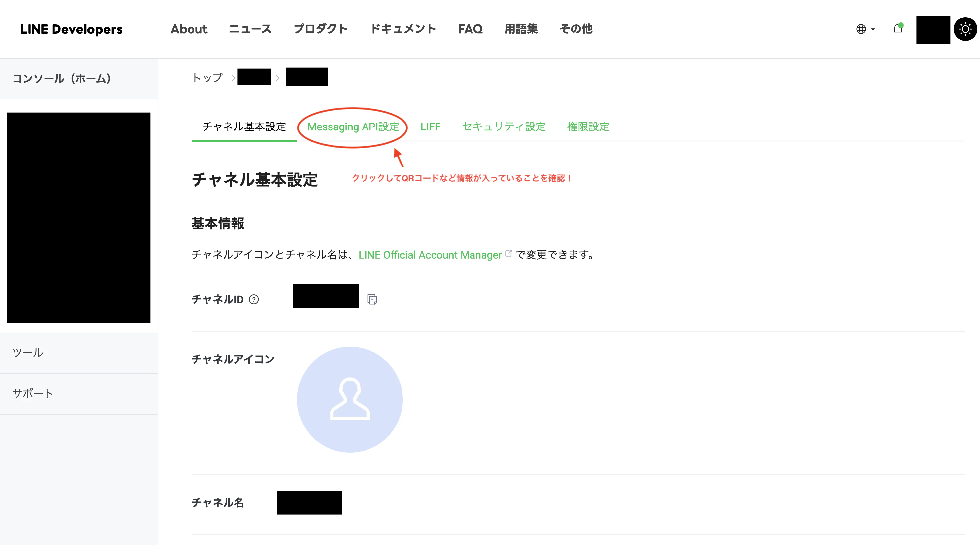This screenshot has width=980, height=545.
Task: Click the チャネルアイコン label
Action: 233,359
